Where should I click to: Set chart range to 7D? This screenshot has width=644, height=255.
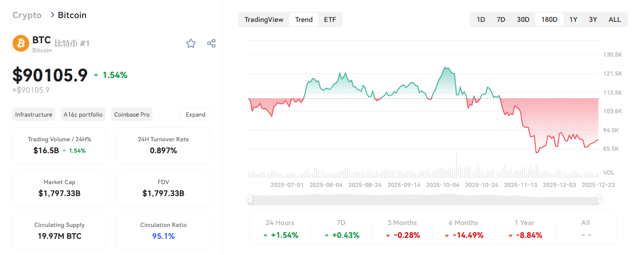pos(501,20)
